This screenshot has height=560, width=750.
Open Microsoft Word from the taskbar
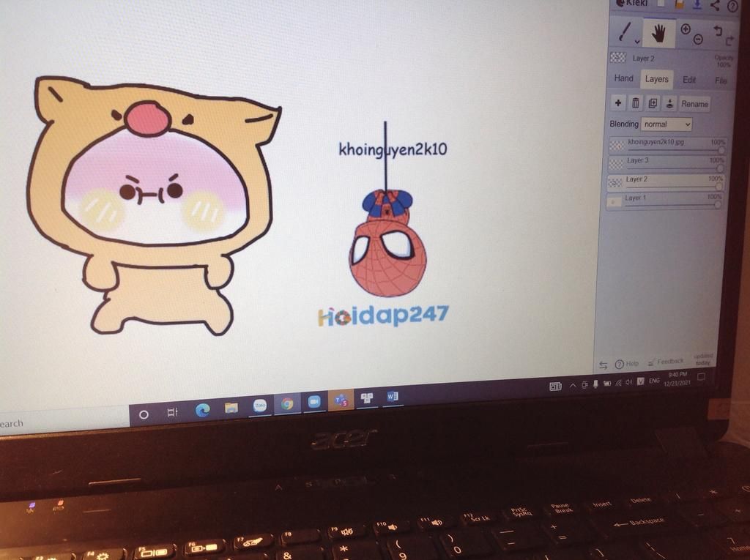pyautogui.click(x=393, y=397)
